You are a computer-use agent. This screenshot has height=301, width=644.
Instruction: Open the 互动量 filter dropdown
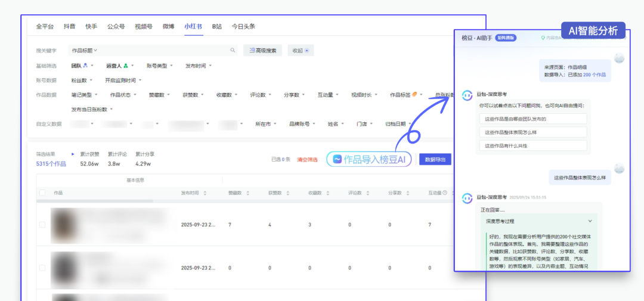tap(328, 94)
